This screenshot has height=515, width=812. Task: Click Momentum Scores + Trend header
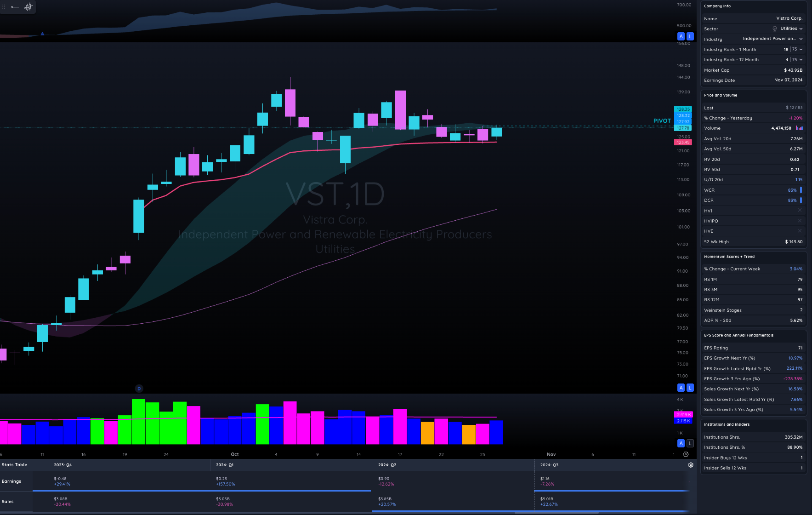tap(729, 257)
